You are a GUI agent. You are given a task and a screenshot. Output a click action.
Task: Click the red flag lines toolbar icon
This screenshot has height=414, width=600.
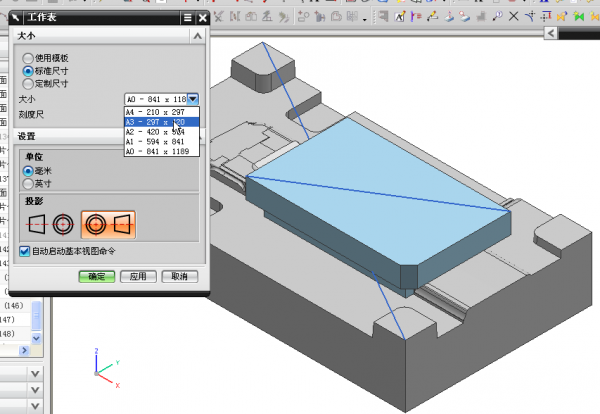(x=416, y=16)
